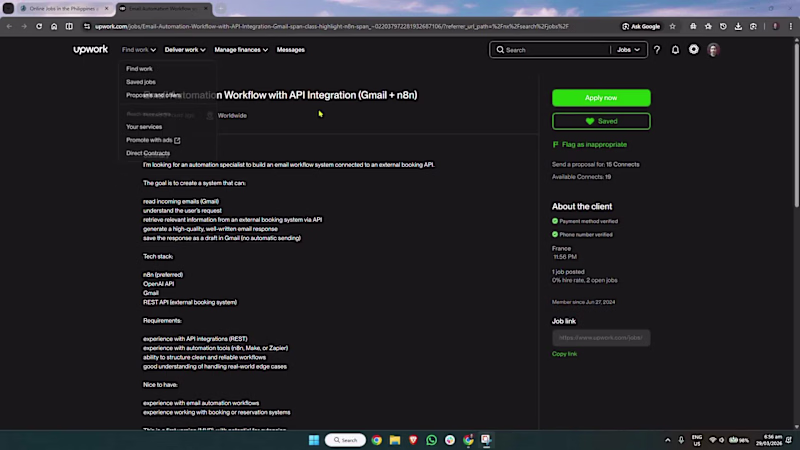The height and width of the screenshot is (450, 800).
Task: Open the Upwork profile avatar menu
Action: pos(713,49)
